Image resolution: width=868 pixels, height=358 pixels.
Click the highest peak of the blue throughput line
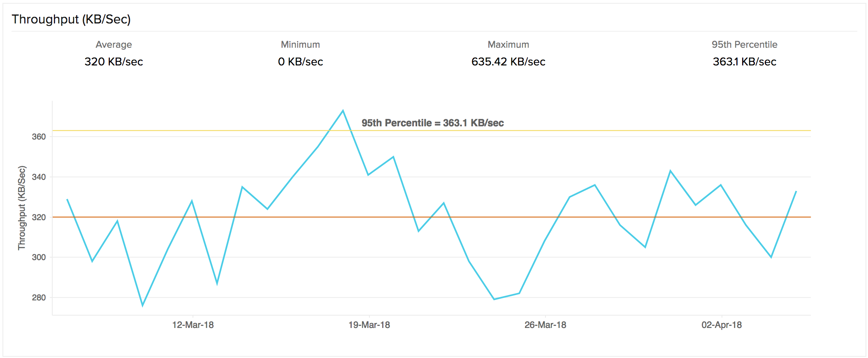click(x=343, y=111)
